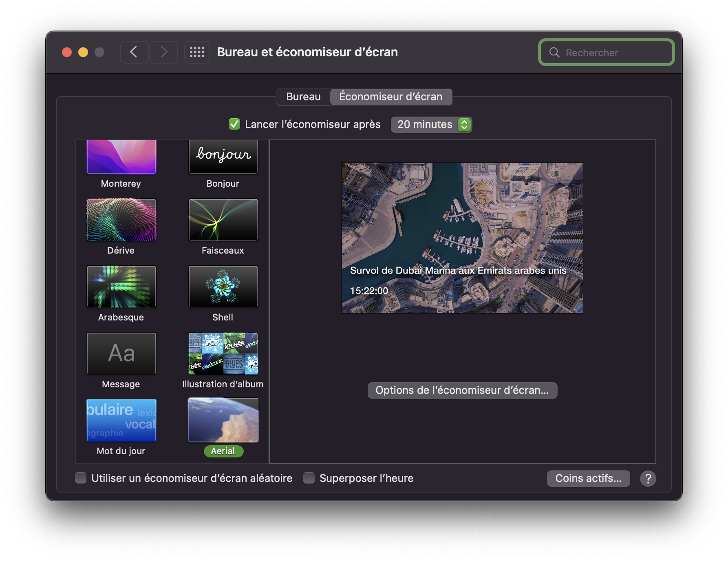Click the Dérive label

pyautogui.click(x=121, y=250)
